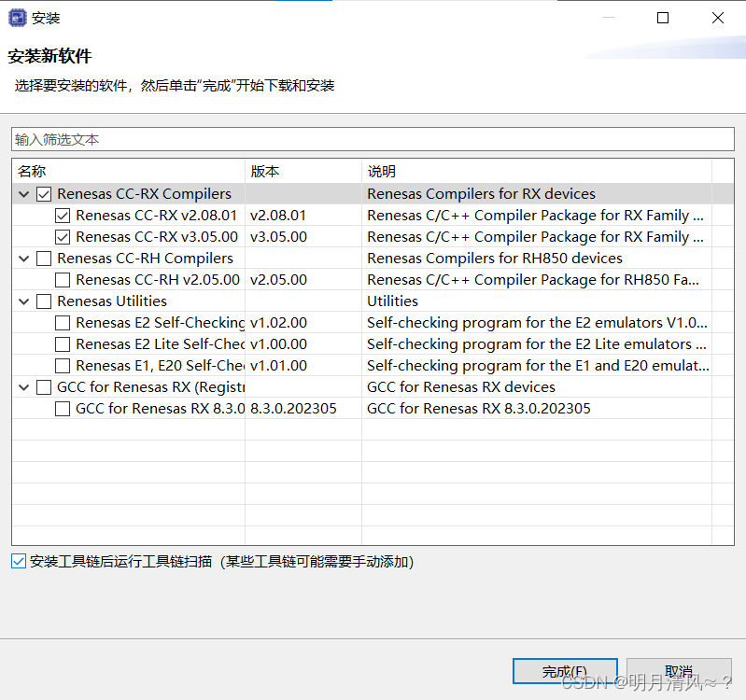Viewport: 746px width, 700px height.
Task: Check Renesas CC-RH Compilers group checkbox
Action: click(x=44, y=259)
